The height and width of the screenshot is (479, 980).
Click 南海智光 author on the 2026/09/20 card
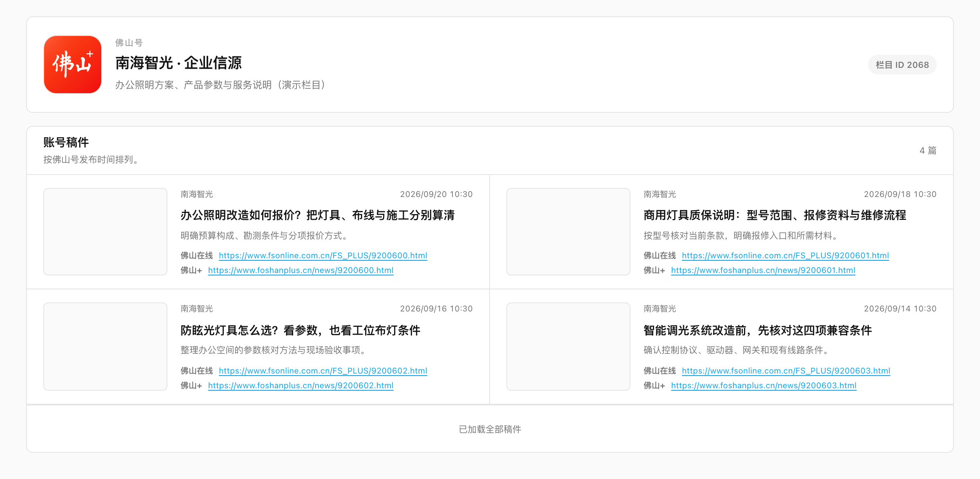197,194
